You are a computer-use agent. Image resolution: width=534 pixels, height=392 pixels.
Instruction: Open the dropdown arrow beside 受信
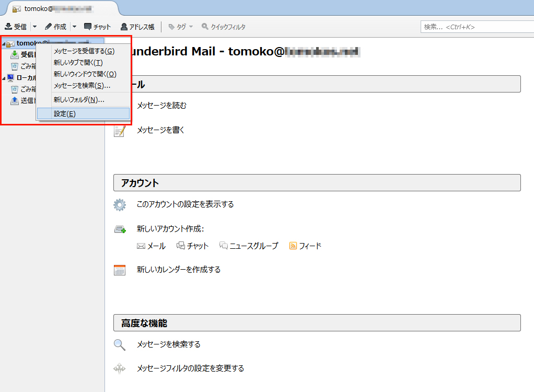34,27
